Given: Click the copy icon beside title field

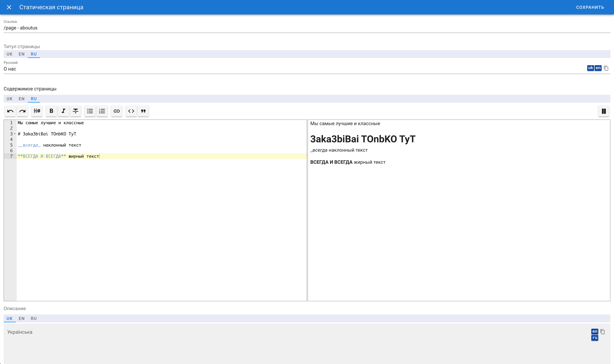Looking at the screenshot, I should [606, 68].
